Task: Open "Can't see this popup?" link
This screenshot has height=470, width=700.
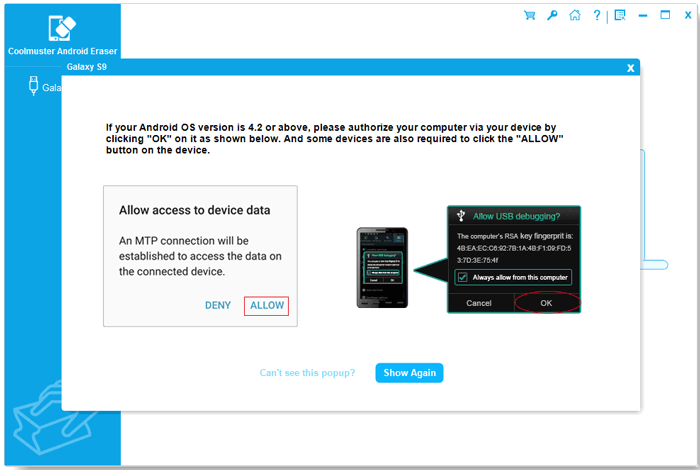Action: (x=307, y=373)
